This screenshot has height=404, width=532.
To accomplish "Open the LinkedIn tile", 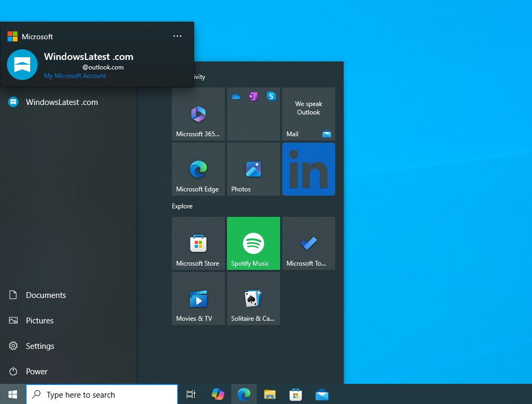I will coord(308,169).
